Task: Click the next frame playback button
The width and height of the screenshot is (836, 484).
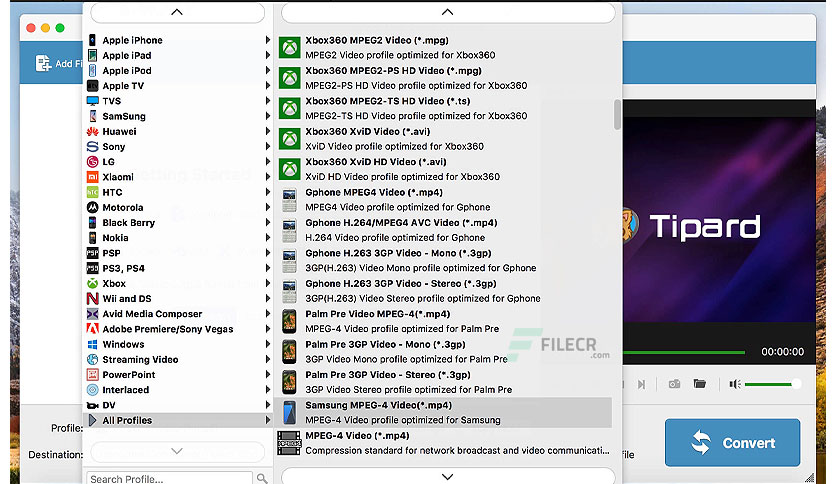Action: pyautogui.click(x=641, y=384)
